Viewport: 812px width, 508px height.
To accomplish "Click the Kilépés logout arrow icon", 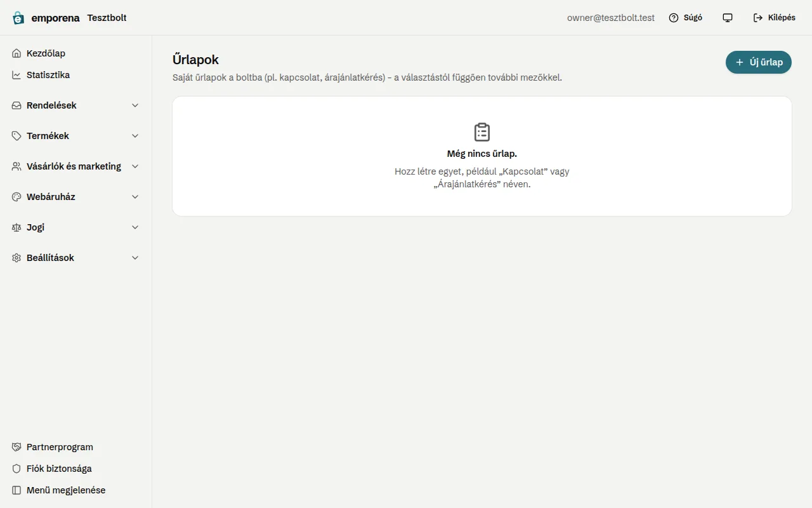I will pyautogui.click(x=758, y=18).
